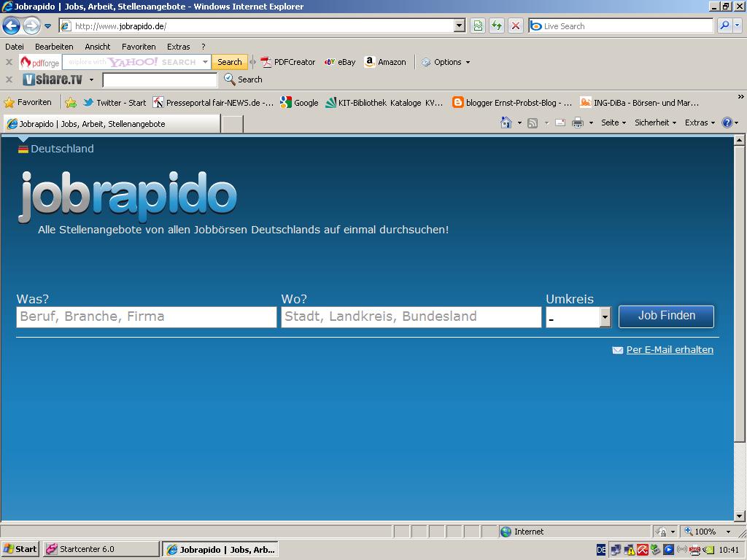747x560 pixels.
Task: Click the address bar with jobrapido.de URL
Action: tap(257, 26)
